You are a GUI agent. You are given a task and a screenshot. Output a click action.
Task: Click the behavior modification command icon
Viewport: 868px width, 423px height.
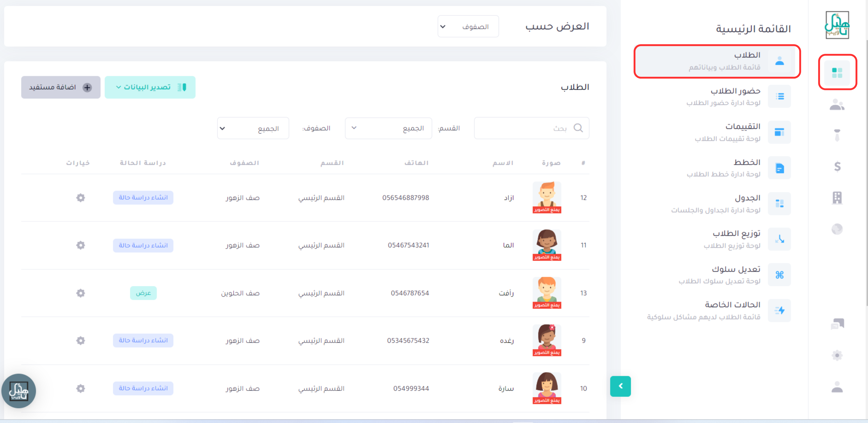point(779,275)
